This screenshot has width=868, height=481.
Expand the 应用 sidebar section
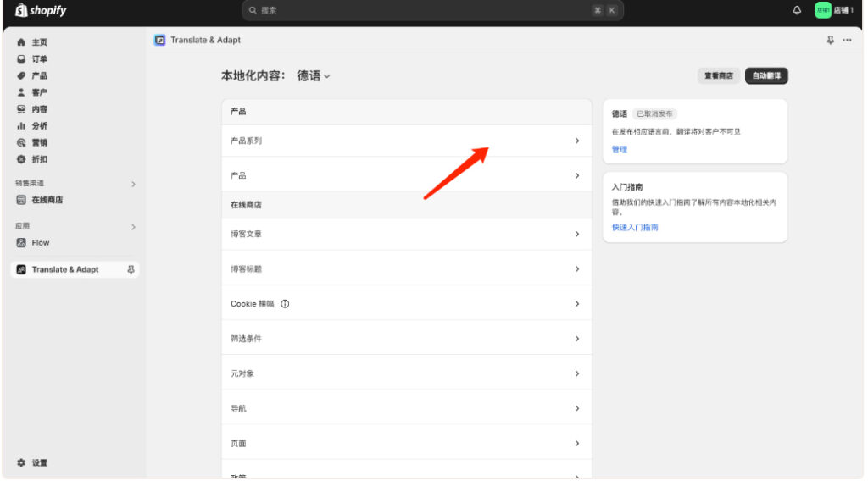[133, 227]
